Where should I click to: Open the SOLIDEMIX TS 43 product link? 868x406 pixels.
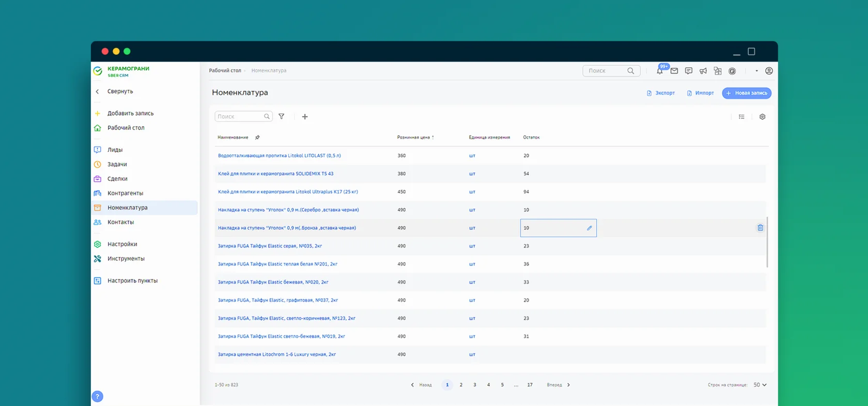point(275,174)
